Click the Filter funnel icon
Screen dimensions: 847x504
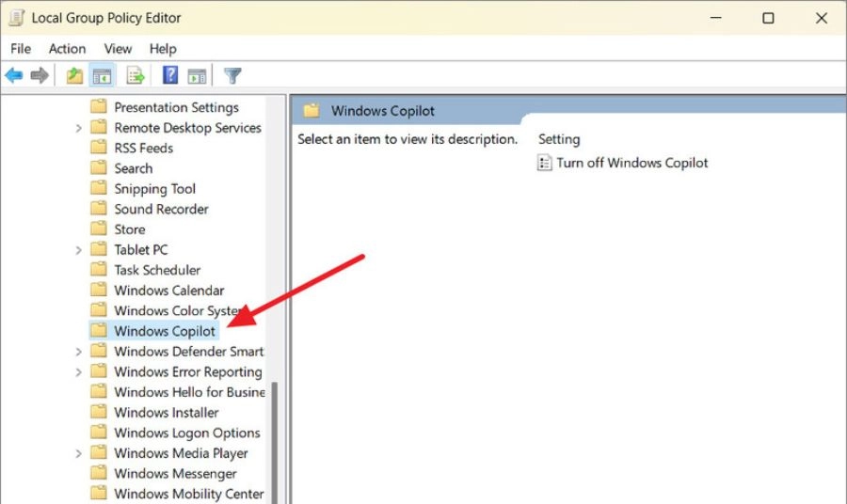[x=232, y=75]
